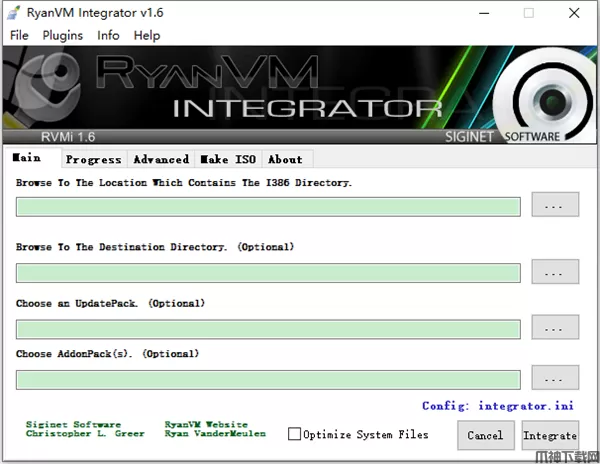600x464 pixels.
Task: Open the Siginet Software Christopher L. Greer link
Action: click(x=85, y=429)
